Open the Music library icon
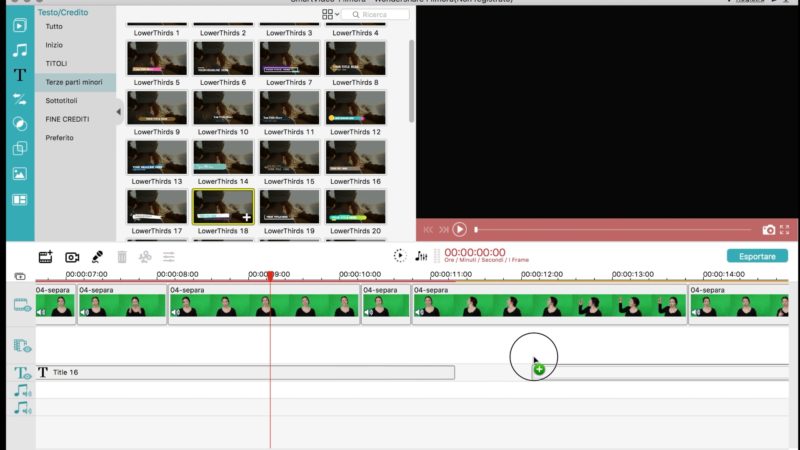Image resolution: width=800 pixels, height=450 pixels. point(19,49)
